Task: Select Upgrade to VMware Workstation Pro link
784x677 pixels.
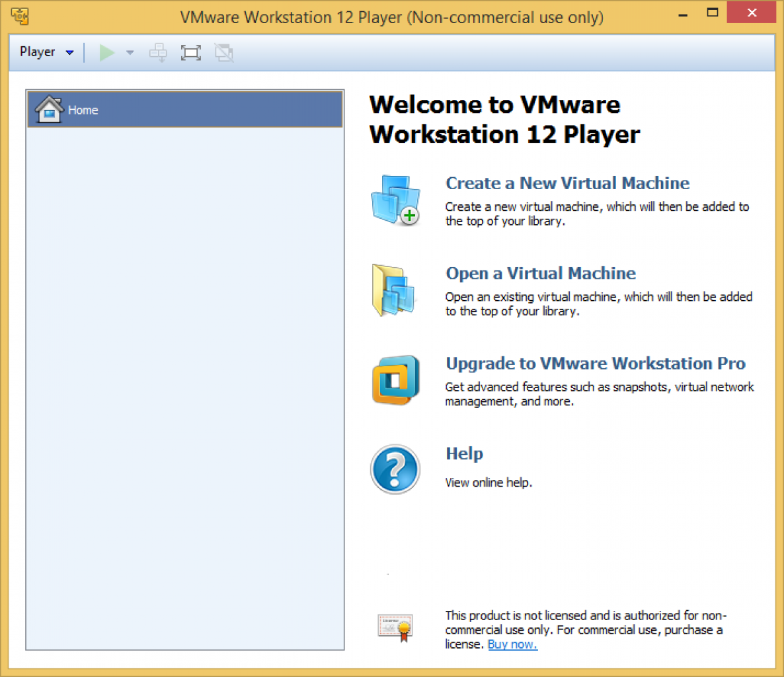Action: [x=596, y=364]
